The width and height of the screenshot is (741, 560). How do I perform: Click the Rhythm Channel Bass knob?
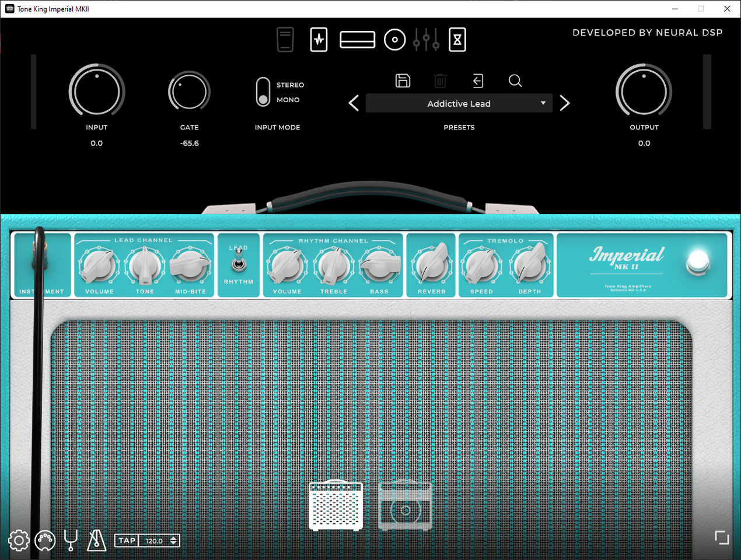(379, 265)
